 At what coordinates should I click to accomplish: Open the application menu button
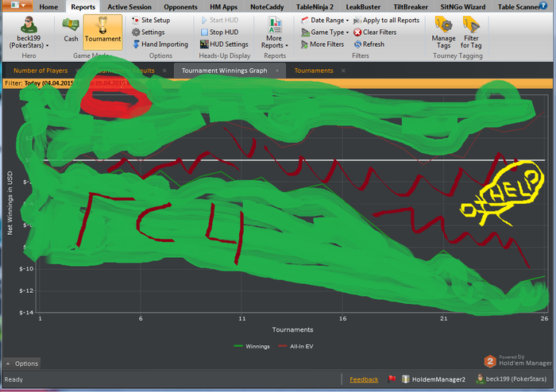pos(17,6)
